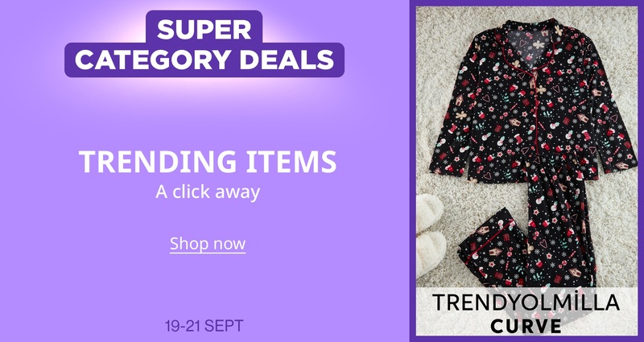Select the "CURVE" label text

pos(526,326)
